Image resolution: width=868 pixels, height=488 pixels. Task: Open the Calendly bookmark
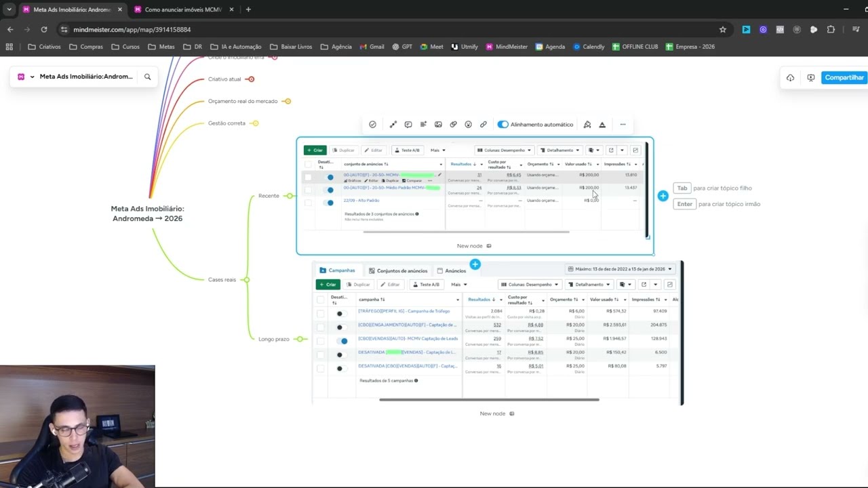[x=589, y=47]
